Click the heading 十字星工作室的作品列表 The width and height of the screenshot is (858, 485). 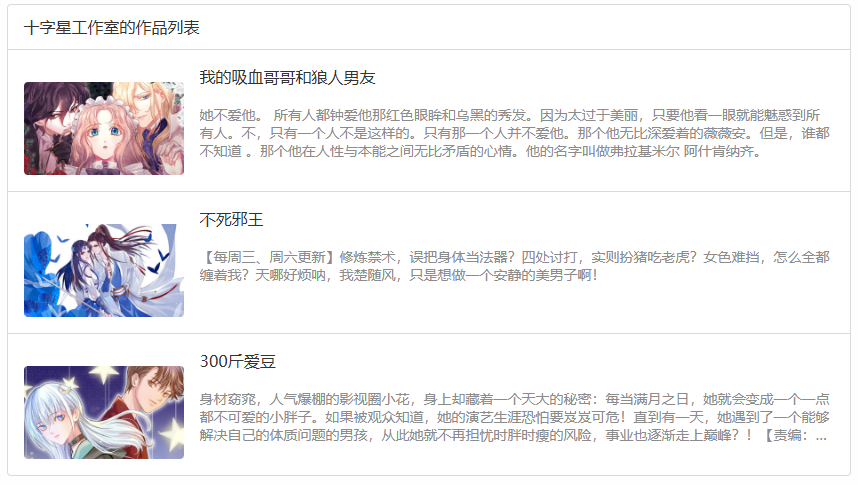[112, 27]
